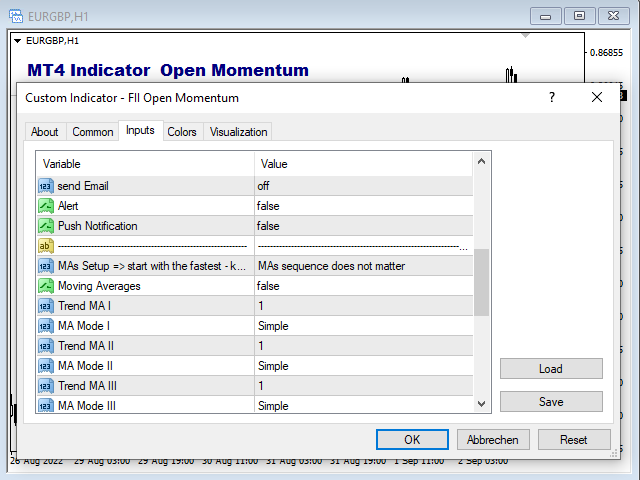The image size is (640, 480).
Task: Minimize the EURGBP,H1 chart window
Action: click(546, 16)
